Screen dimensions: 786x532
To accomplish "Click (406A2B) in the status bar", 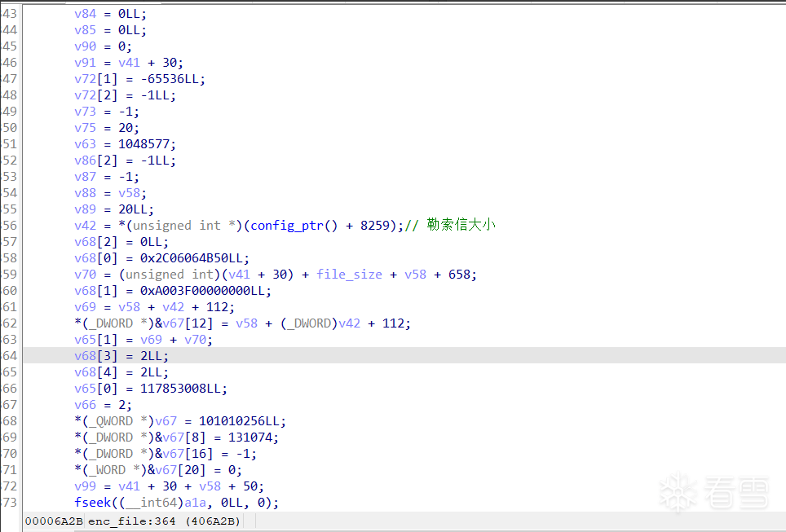I will 213,521.
